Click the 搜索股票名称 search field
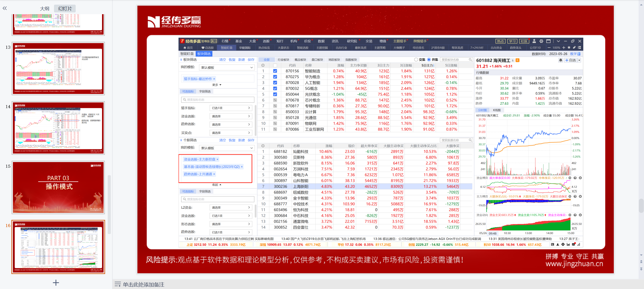 [456, 140]
